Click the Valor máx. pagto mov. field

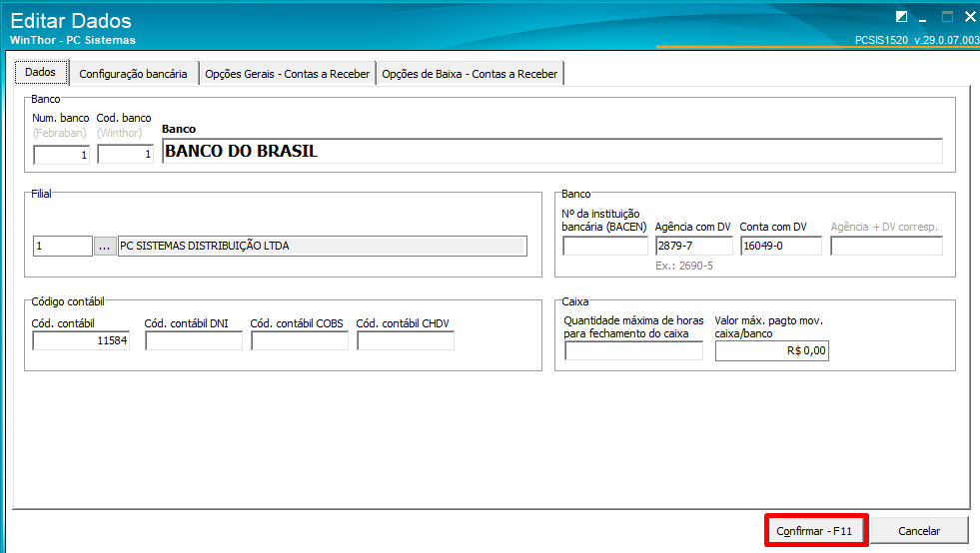pyautogui.click(x=772, y=351)
